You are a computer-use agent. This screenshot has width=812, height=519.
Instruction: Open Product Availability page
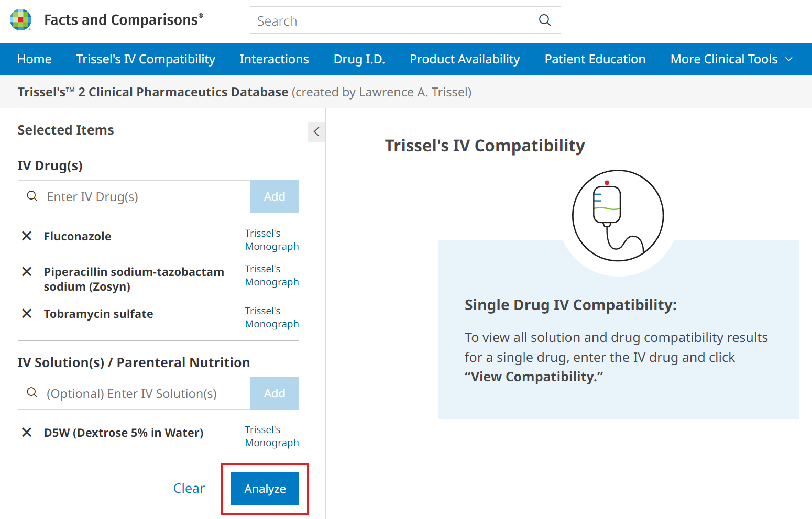(x=465, y=59)
